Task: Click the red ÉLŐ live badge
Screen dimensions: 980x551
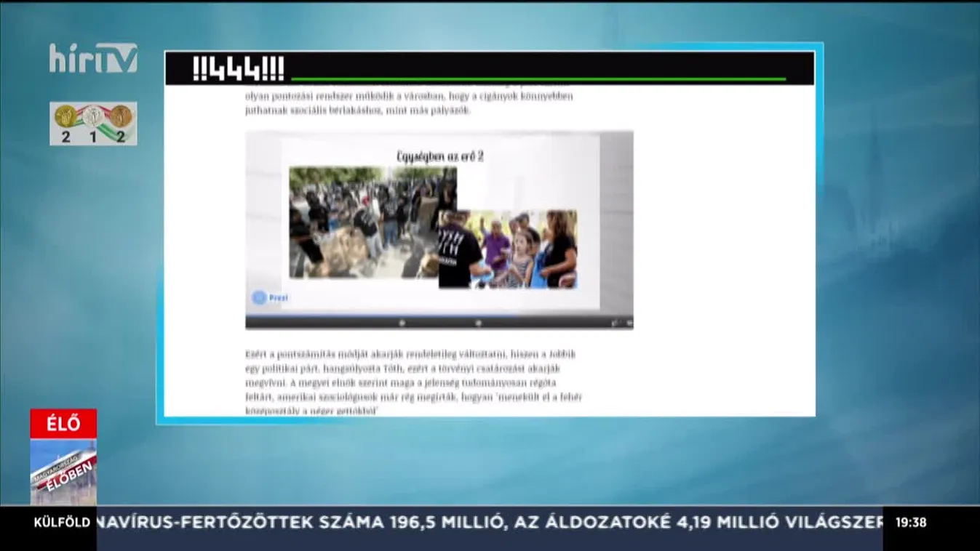Action: pyautogui.click(x=63, y=424)
